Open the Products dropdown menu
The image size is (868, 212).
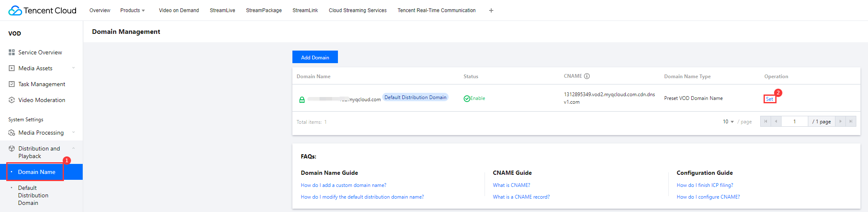click(x=132, y=10)
